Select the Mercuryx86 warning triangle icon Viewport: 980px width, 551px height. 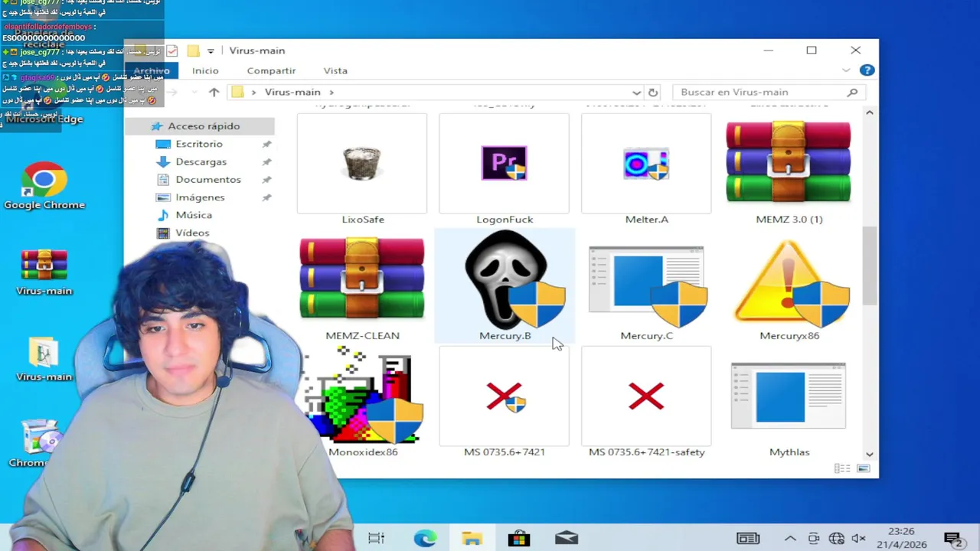coord(789,283)
